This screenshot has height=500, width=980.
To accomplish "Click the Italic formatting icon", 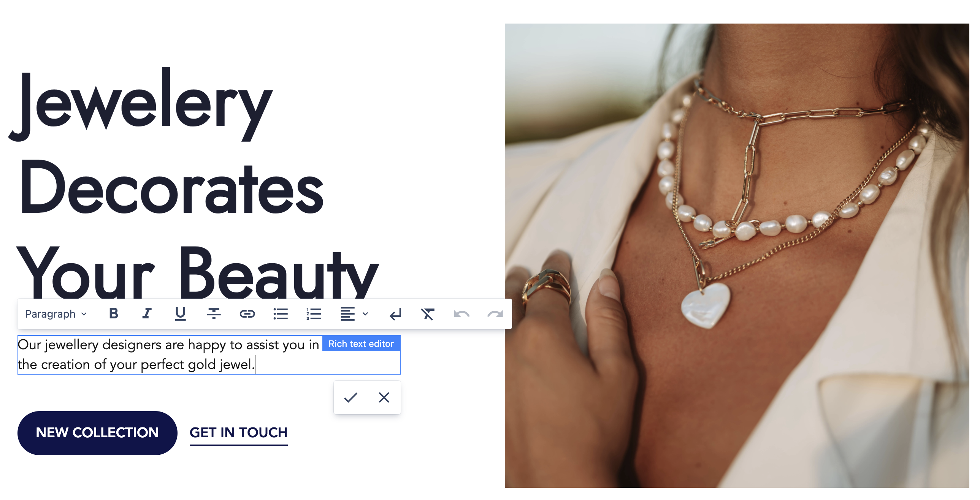I will [x=147, y=313].
